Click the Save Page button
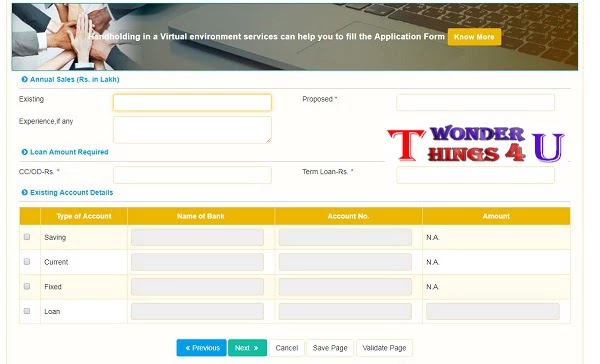The width and height of the screenshot is (600, 364). (330, 348)
